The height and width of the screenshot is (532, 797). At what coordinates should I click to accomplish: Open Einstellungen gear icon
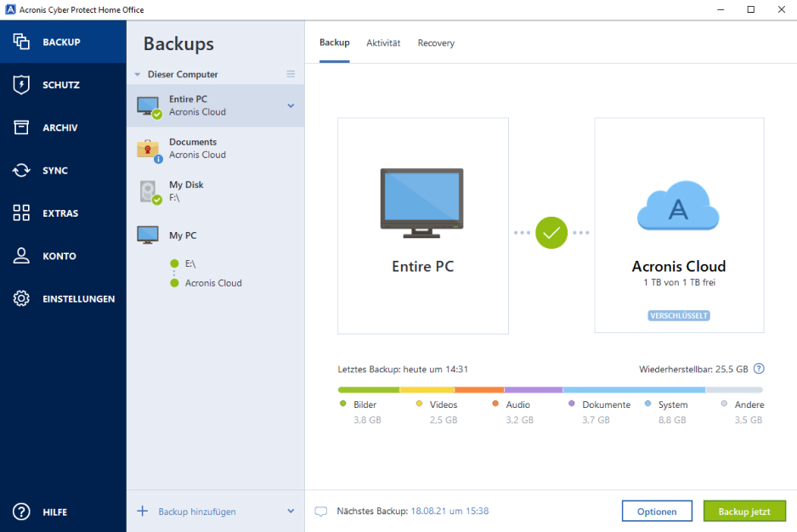coord(21,298)
